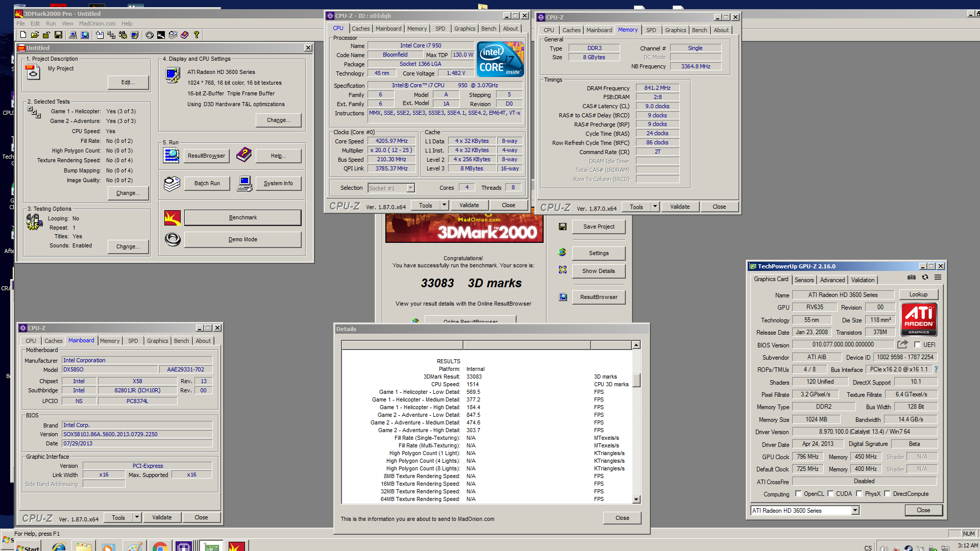
Task: Click the Paint palette icon in taskbar
Action: (134, 546)
